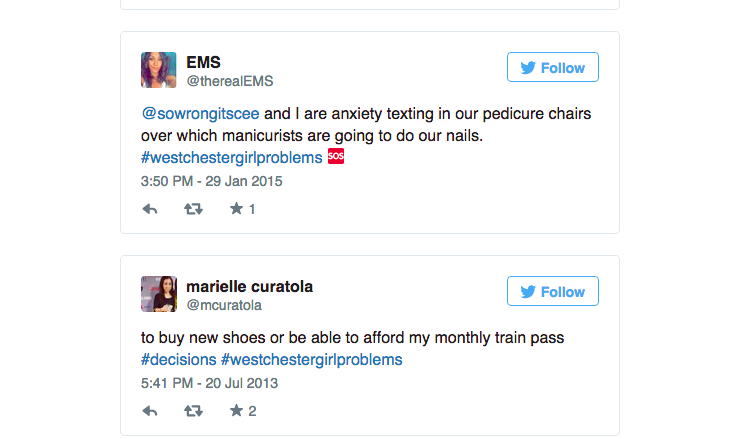Open marielle curatola's avatar

(158, 294)
